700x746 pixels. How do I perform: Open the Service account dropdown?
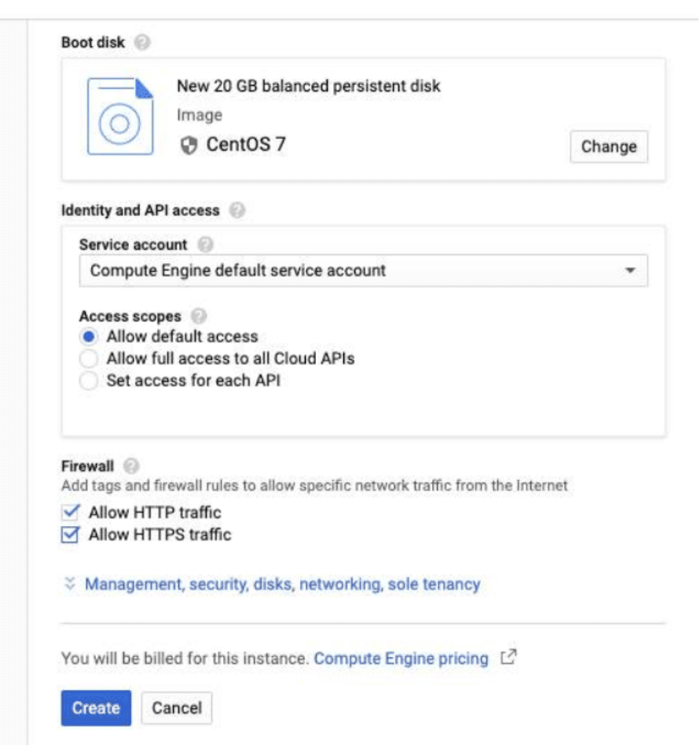tap(363, 271)
